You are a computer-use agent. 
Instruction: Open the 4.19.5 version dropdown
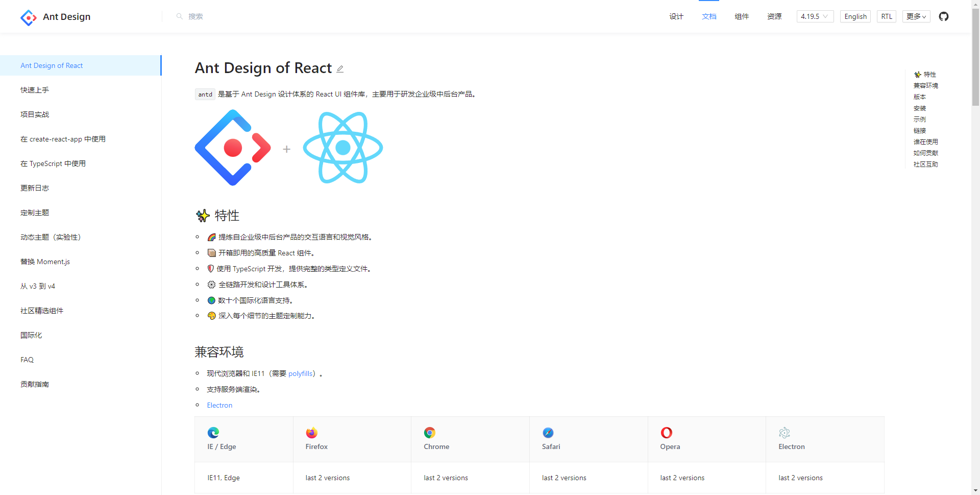tap(815, 16)
